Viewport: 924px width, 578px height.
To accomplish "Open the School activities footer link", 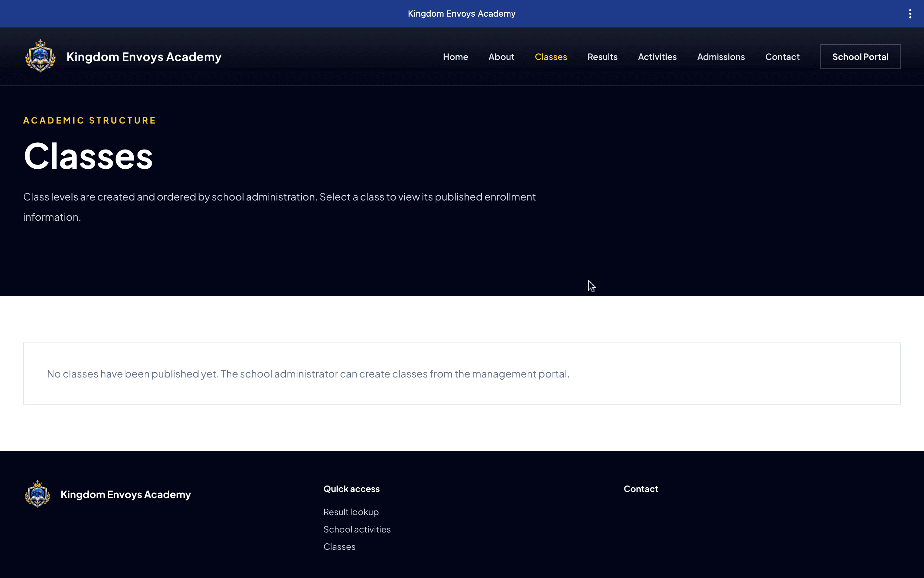I will [x=357, y=530].
